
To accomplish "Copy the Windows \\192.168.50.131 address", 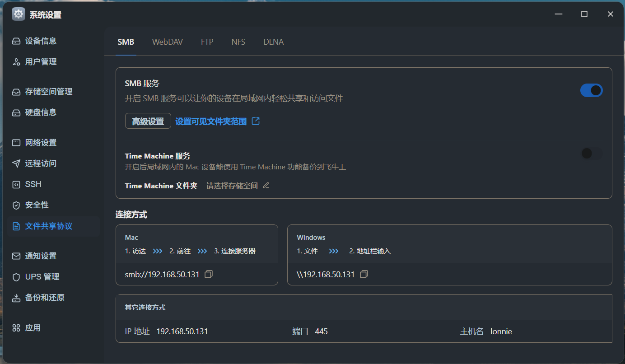I will [x=364, y=274].
